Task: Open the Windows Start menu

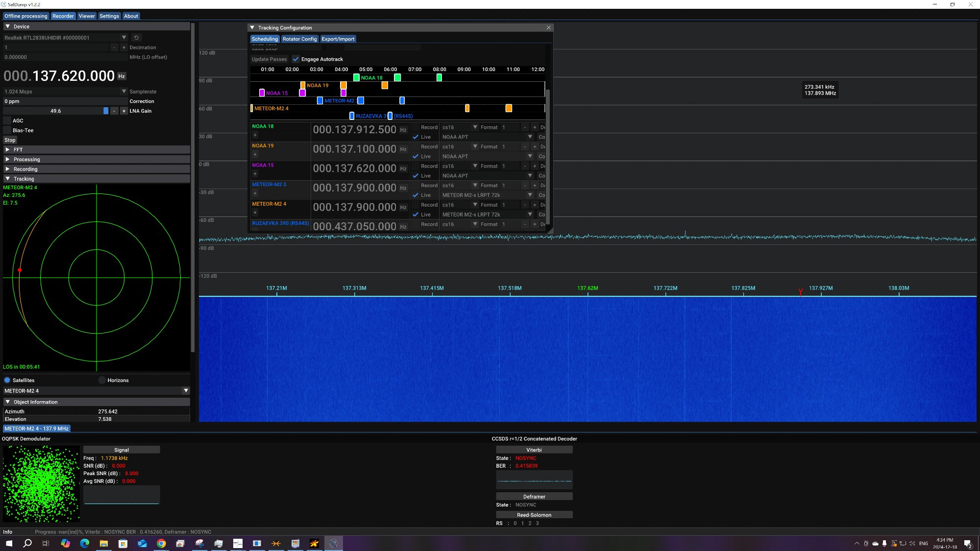Action: coord(9,543)
